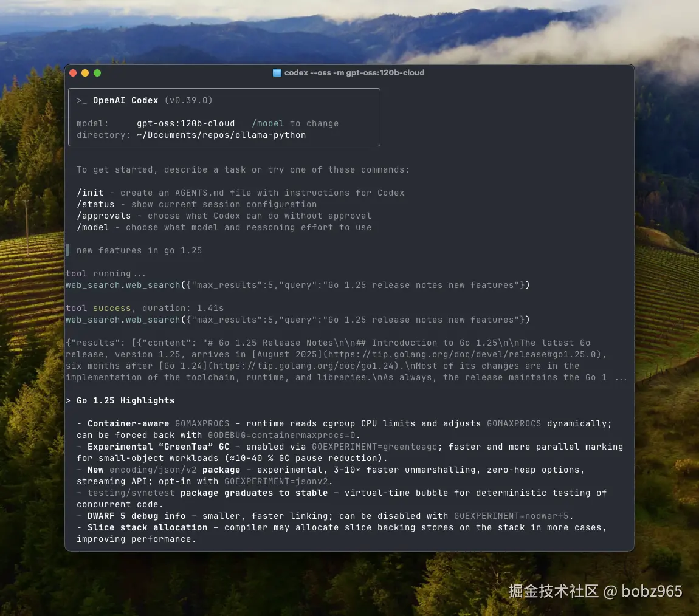This screenshot has width=699, height=616.
Task: Click the 'Container-aware' bullet text
Action: [x=128, y=423]
